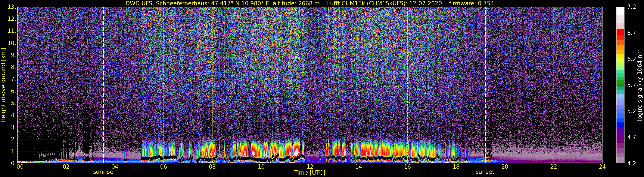This screenshot has height=177, width=644.
Task: Click the height axis tick label 1.
Action: 13,151
